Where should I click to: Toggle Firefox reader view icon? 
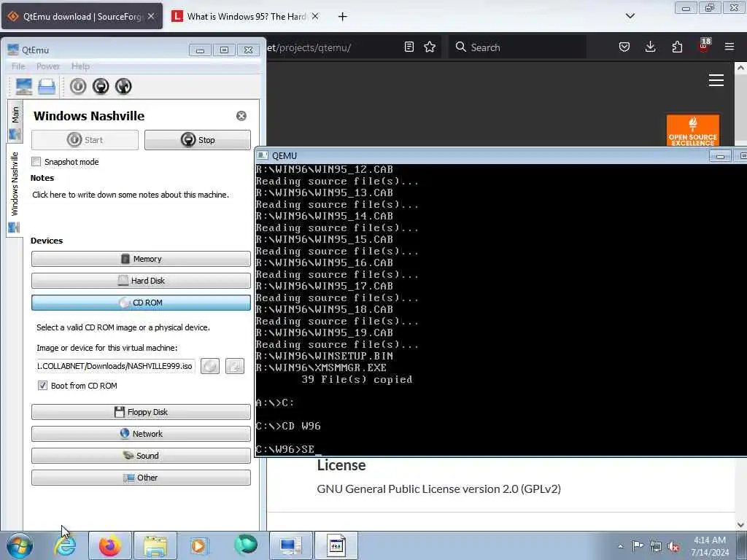click(409, 47)
